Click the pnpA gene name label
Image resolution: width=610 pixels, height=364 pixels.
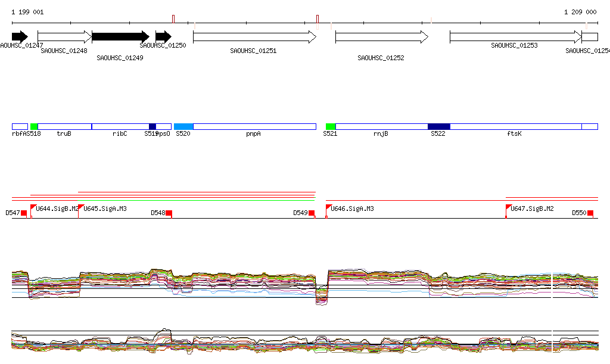(253, 133)
